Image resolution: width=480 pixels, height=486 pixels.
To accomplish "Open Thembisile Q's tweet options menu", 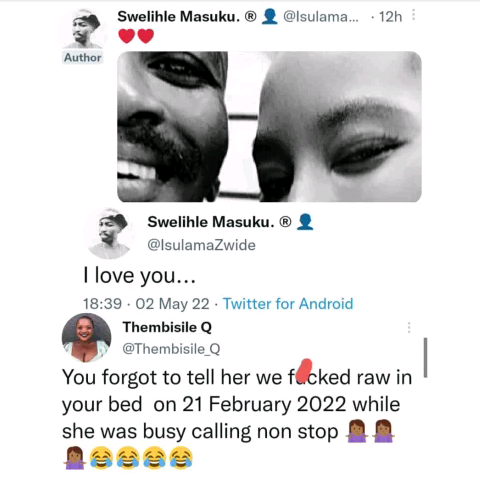I will [x=409, y=328].
